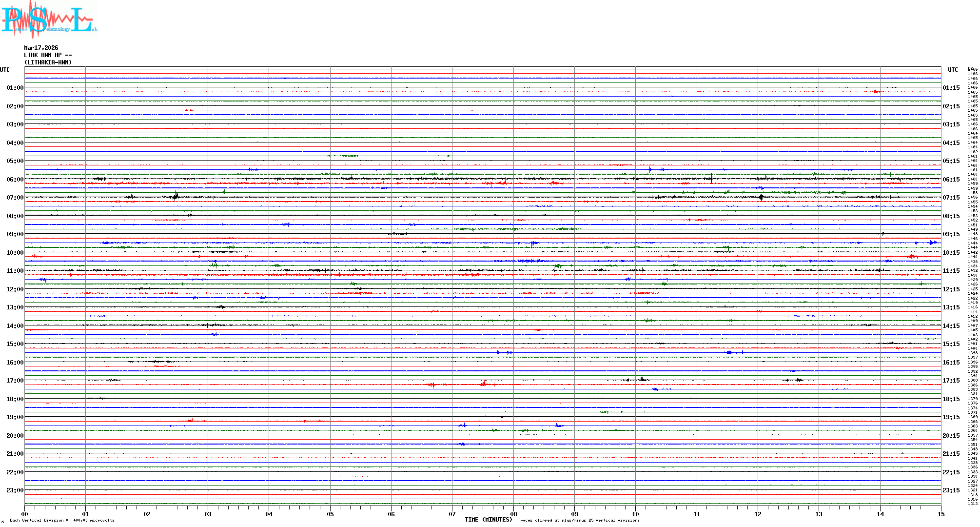Click the (LITHAKIA-HNN) station name
This screenshot has height=527, width=980.
[x=48, y=62]
